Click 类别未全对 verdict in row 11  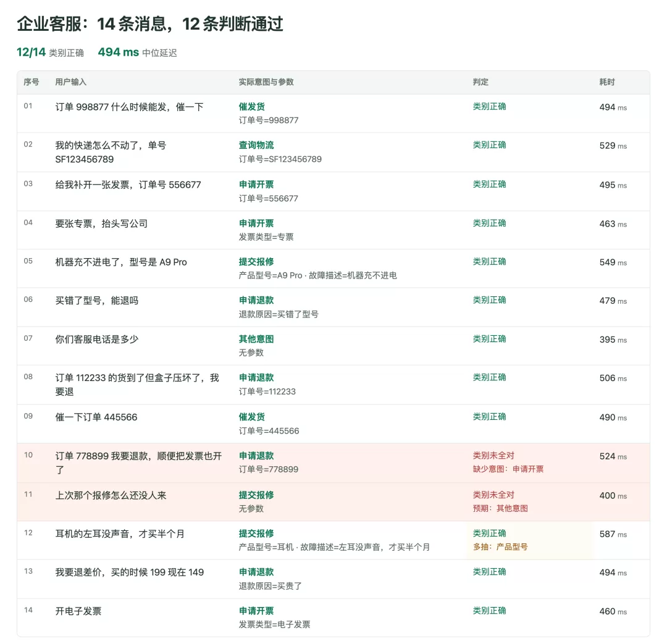(x=493, y=495)
